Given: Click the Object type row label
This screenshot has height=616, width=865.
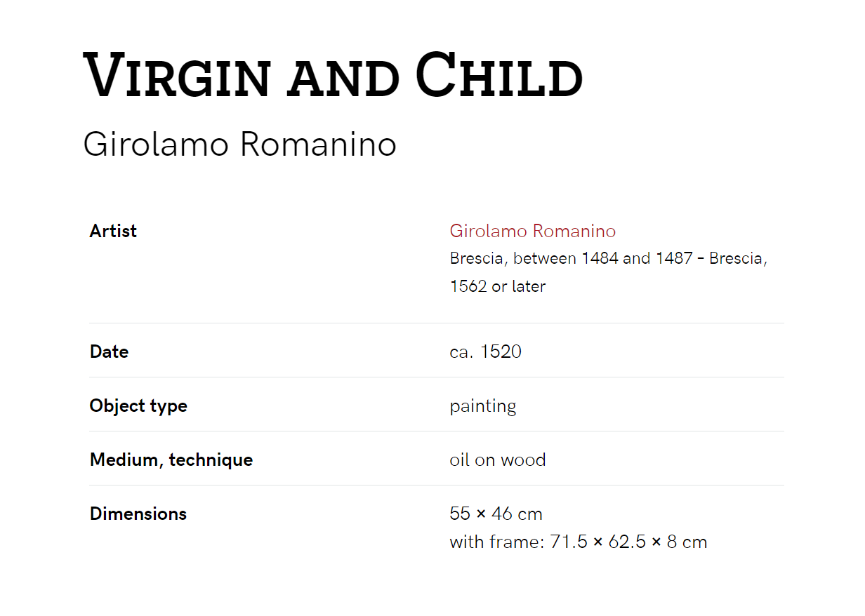Looking at the screenshot, I should click(138, 406).
